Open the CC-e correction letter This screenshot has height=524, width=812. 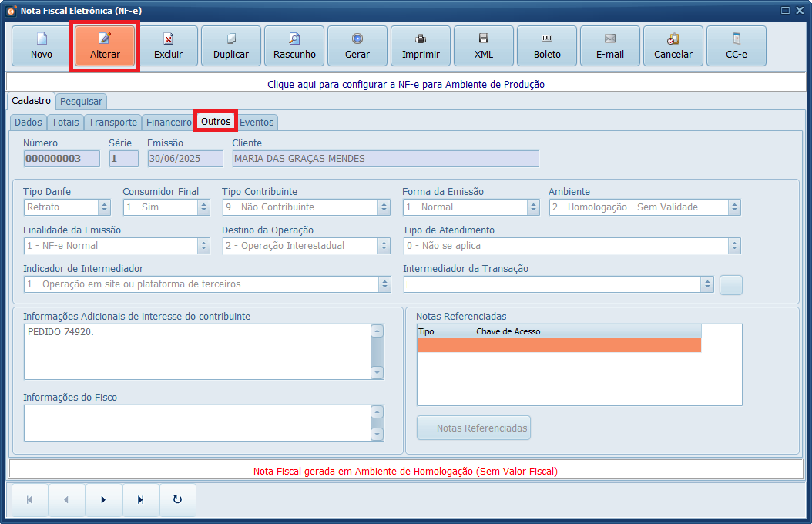(737, 46)
